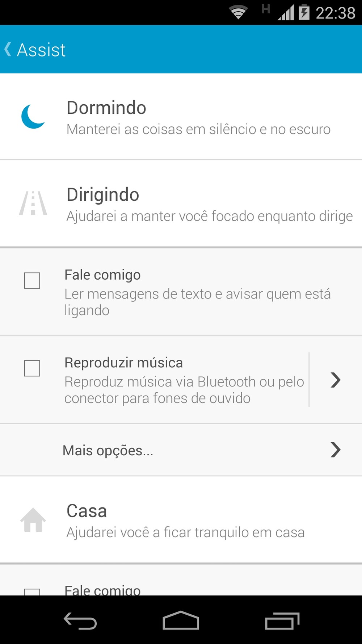Tap the Assist title to go back

[x=41, y=50]
